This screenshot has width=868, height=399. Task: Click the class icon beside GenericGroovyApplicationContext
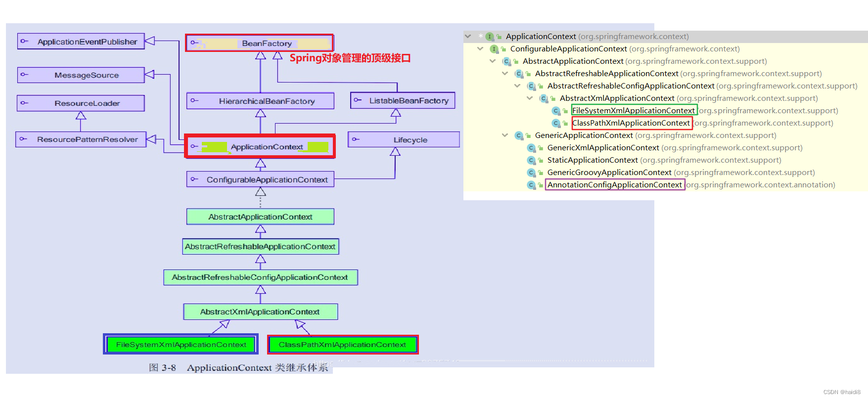click(531, 173)
